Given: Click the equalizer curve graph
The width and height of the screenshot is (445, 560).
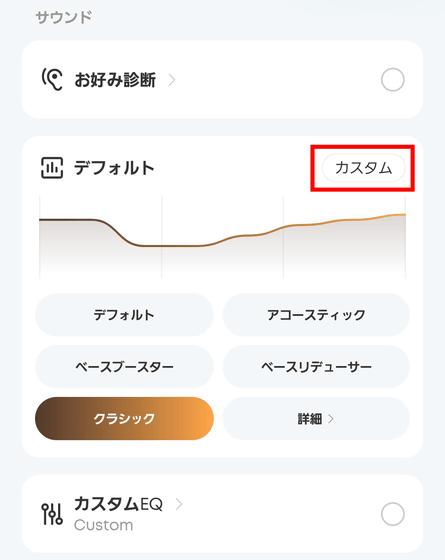Looking at the screenshot, I should tap(222, 237).
